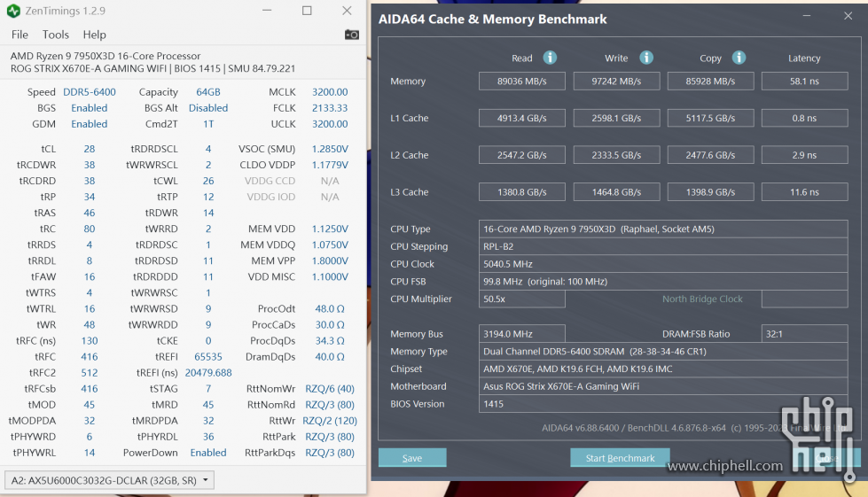868x497 pixels.
Task: Open the A2 memory module dropdown
Action: pos(109,480)
